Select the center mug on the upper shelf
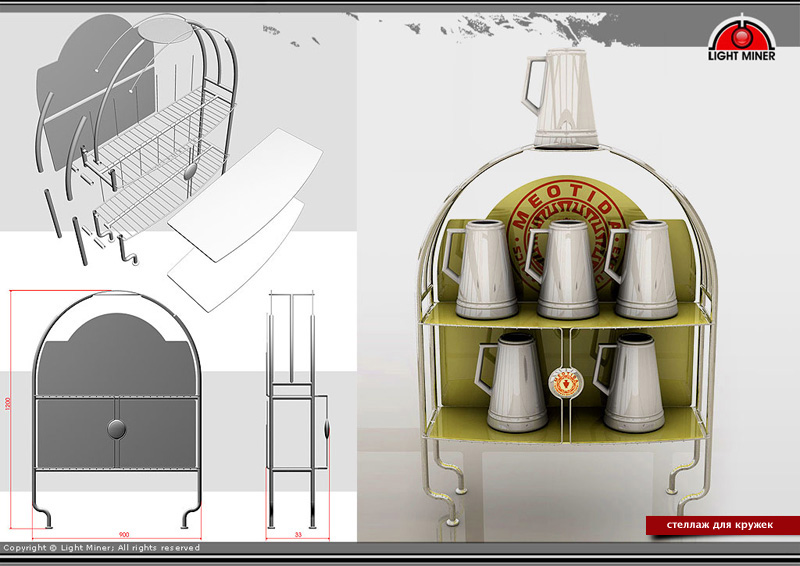 [x=562, y=269]
